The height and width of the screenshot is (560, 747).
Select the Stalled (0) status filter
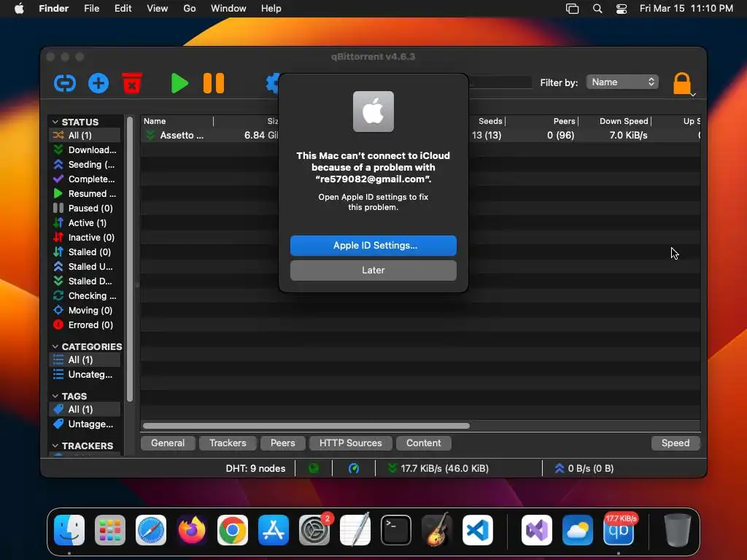coord(85,252)
